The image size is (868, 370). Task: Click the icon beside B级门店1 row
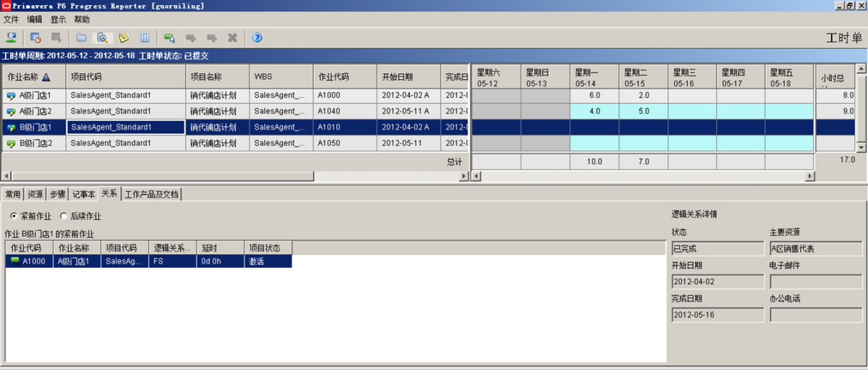coord(11,127)
